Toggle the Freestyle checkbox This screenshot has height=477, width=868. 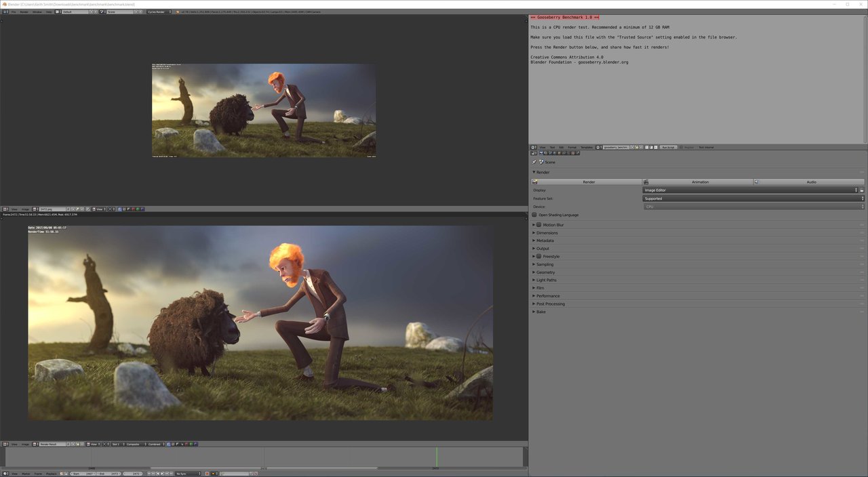[539, 257]
